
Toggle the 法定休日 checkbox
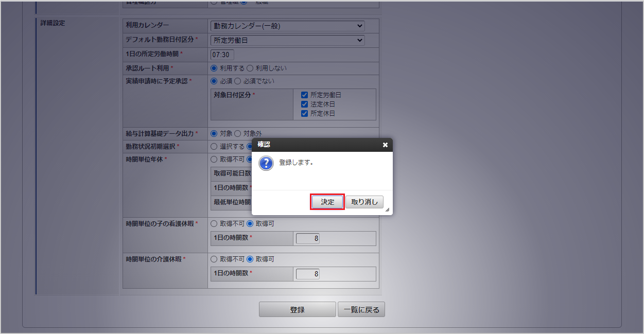[x=305, y=104]
